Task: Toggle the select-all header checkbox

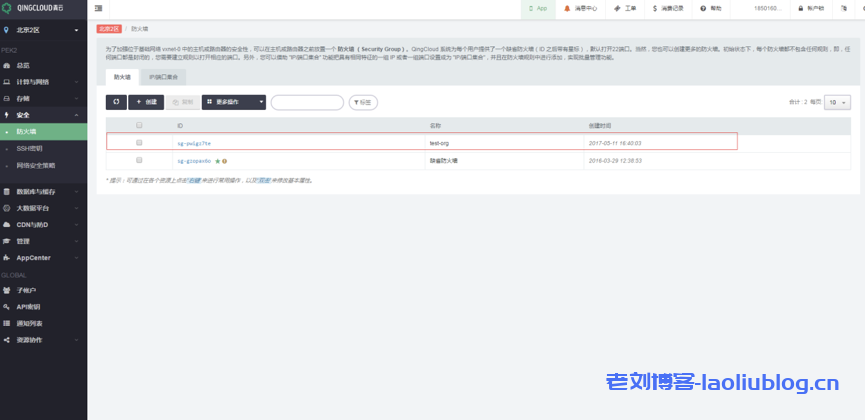Action: point(139,125)
